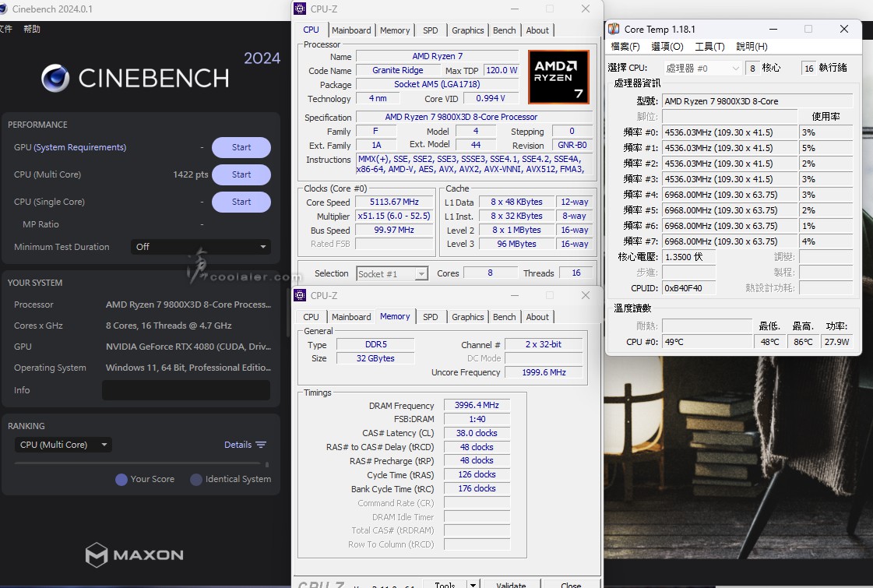Click the Level 3 96 MBytes cache value
The image size is (873, 588).
(x=516, y=244)
